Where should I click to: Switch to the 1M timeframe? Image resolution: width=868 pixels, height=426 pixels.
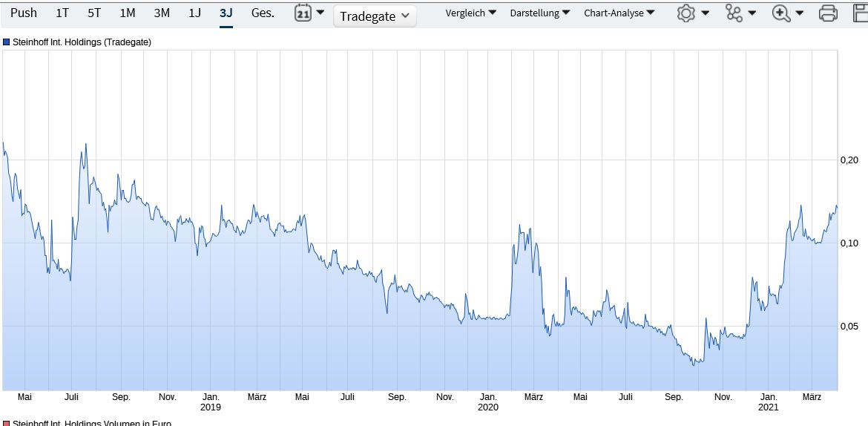128,13
